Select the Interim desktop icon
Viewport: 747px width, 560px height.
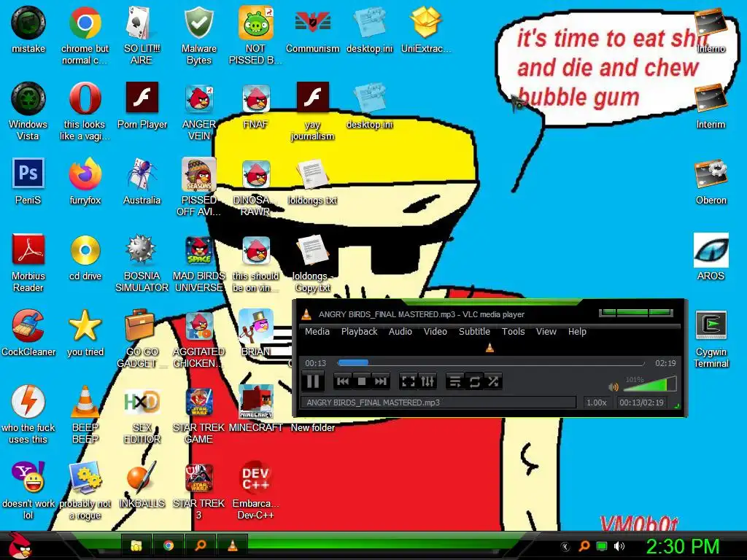(711, 106)
